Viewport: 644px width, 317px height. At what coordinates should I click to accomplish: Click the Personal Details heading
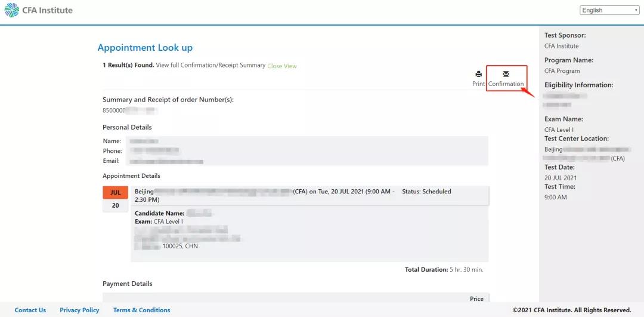pos(127,127)
